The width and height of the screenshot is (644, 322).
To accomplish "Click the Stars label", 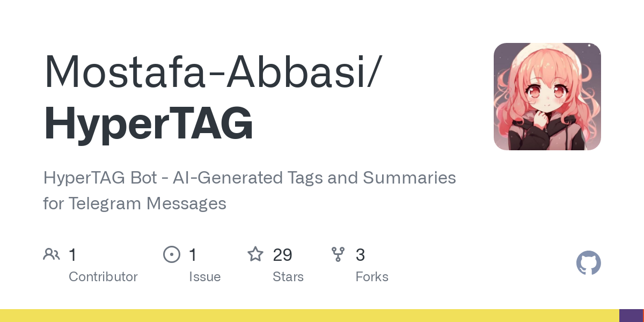I will (x=288, y=277).
